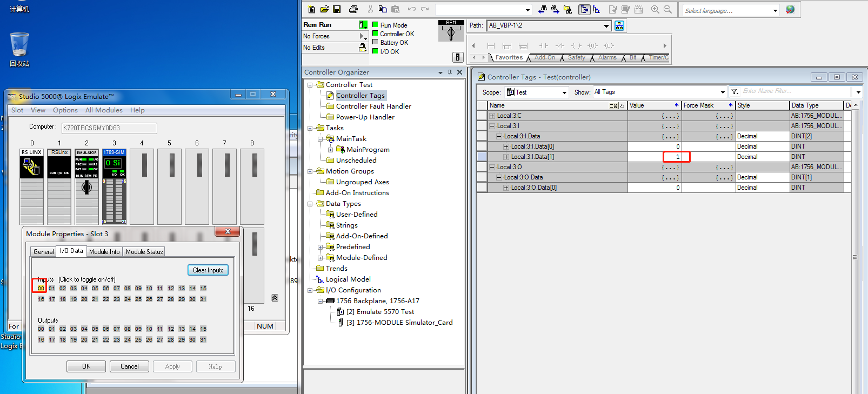Click the value cell of Local:3:I.Data[1]
This screenshot has width=868, height=394.
[x=655, y=157]
